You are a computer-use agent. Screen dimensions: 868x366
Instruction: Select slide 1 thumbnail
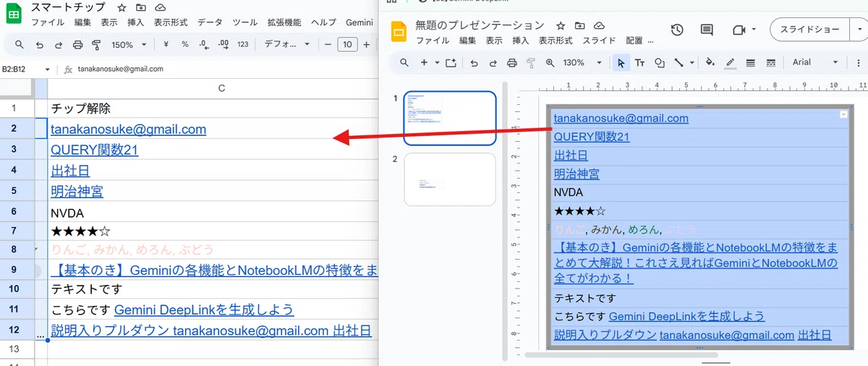point(450,119)
